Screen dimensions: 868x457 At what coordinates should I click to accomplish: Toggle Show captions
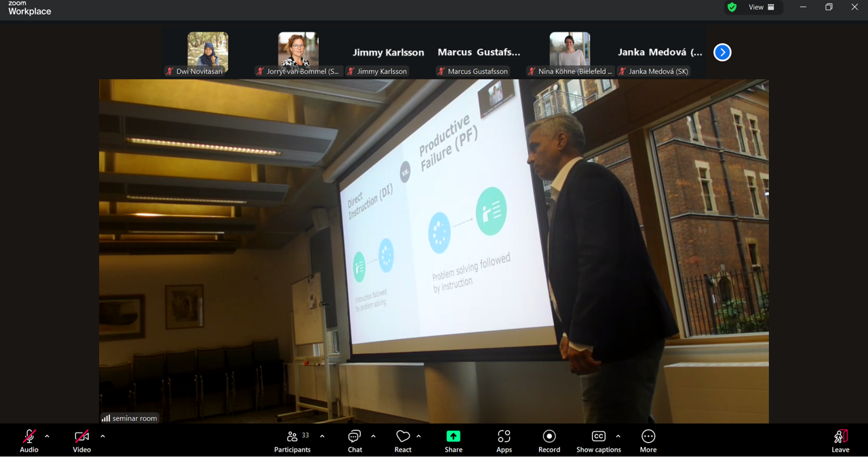click(x=598, y=440)
